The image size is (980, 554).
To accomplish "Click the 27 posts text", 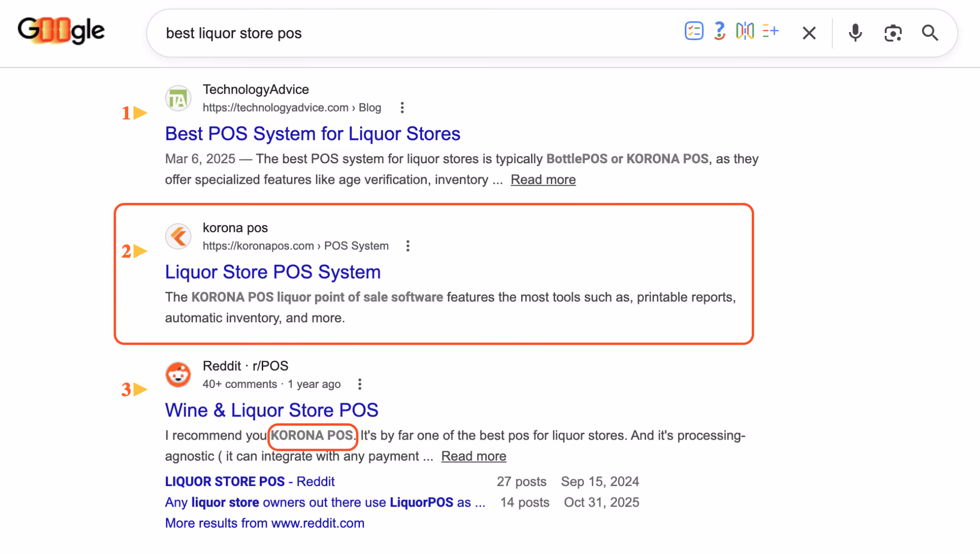I will click(522, 482).
